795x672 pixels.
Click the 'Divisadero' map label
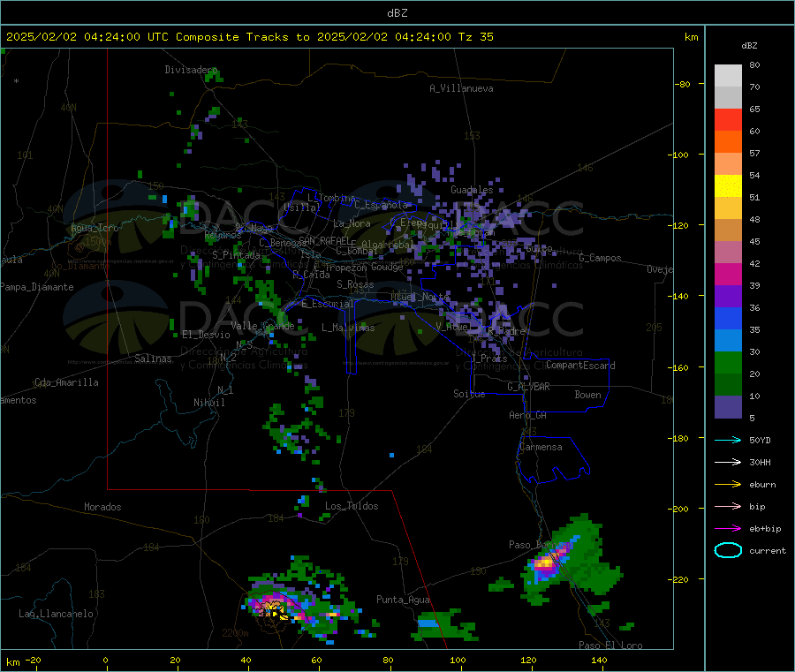click(x=191, y=70)
